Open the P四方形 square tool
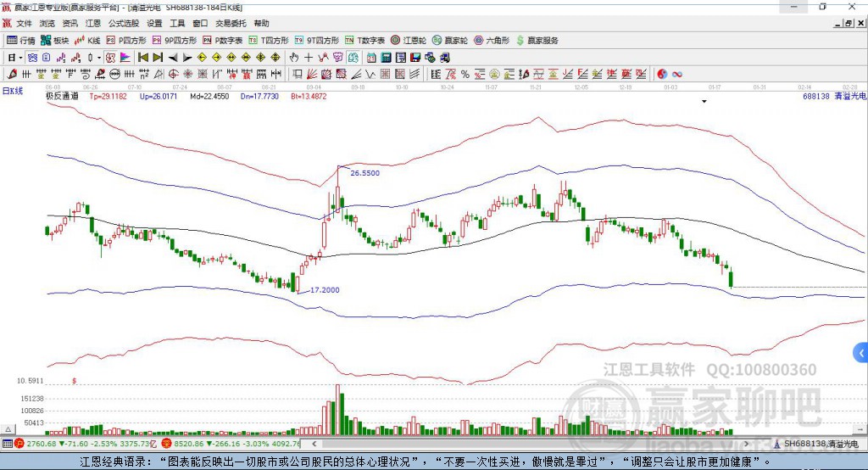 (x=126, y=41)
